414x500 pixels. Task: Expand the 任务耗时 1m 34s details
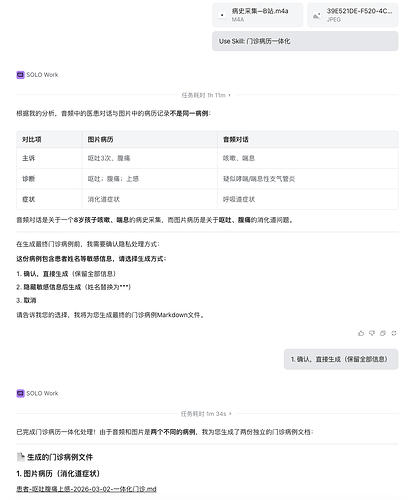click(x=206, y=414)
